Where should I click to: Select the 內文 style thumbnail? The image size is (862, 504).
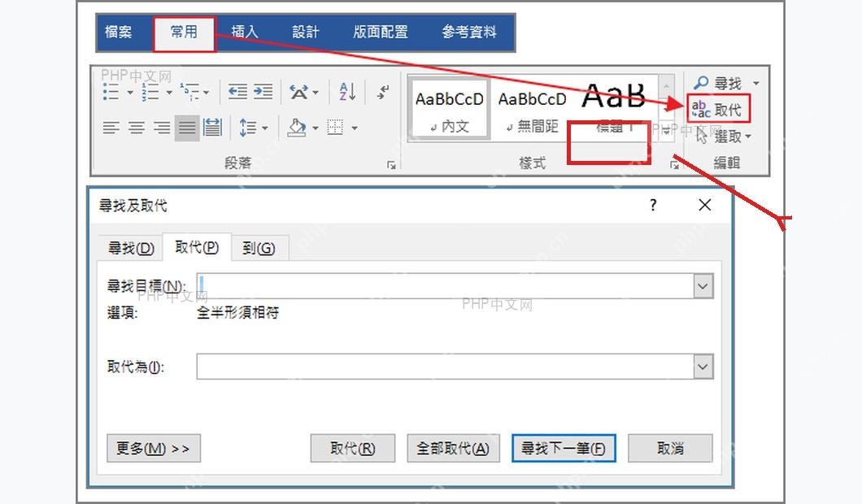449,109
